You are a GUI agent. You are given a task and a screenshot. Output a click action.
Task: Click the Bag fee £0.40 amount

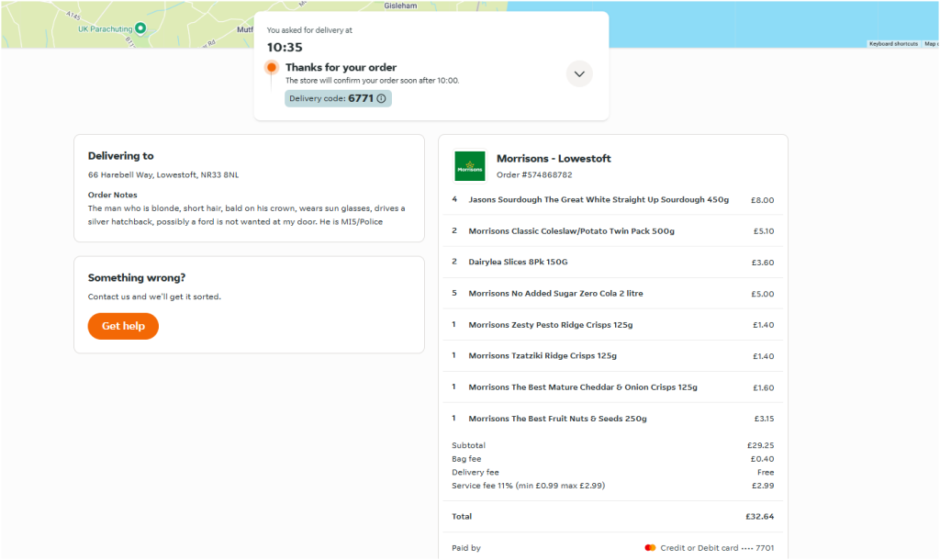pos(762,459)
